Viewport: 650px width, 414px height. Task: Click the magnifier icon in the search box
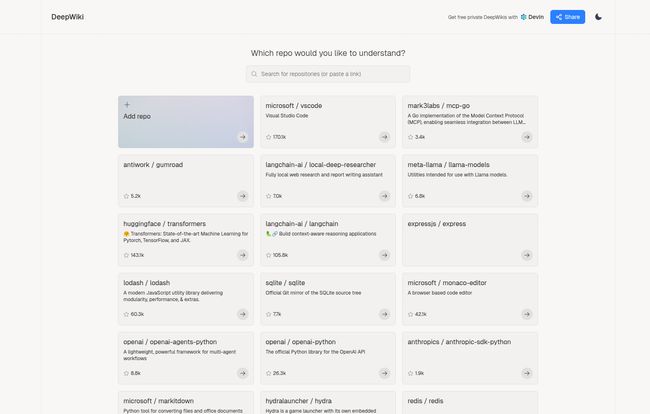[254, 74]
